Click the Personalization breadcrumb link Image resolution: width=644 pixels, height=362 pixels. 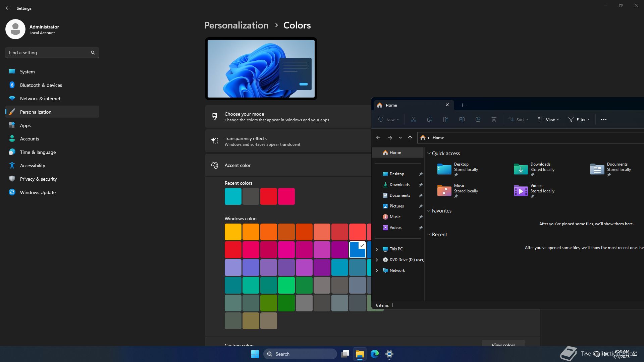(x=236, y=25)
